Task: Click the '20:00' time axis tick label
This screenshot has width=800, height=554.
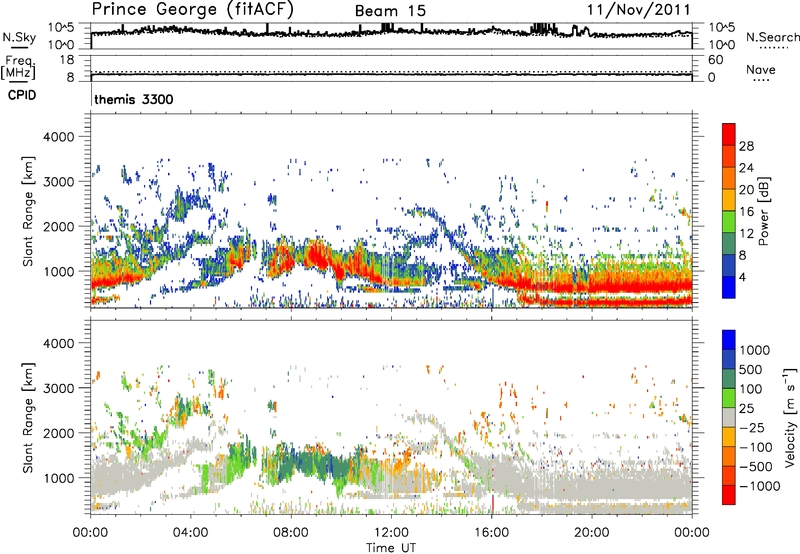Action: 591,533
